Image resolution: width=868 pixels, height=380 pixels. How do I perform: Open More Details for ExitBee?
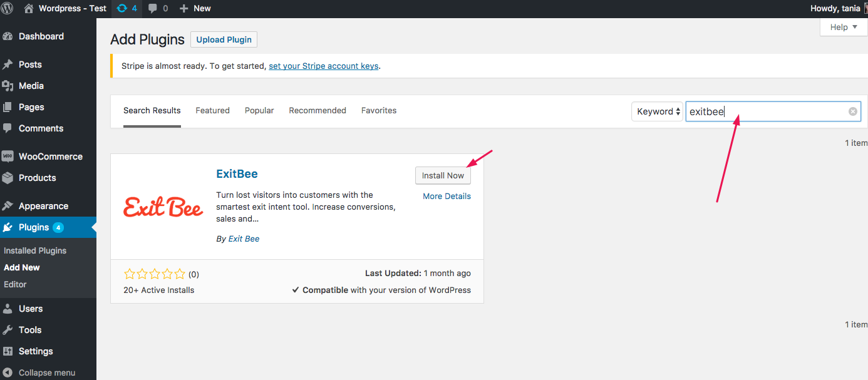[447, 196]
